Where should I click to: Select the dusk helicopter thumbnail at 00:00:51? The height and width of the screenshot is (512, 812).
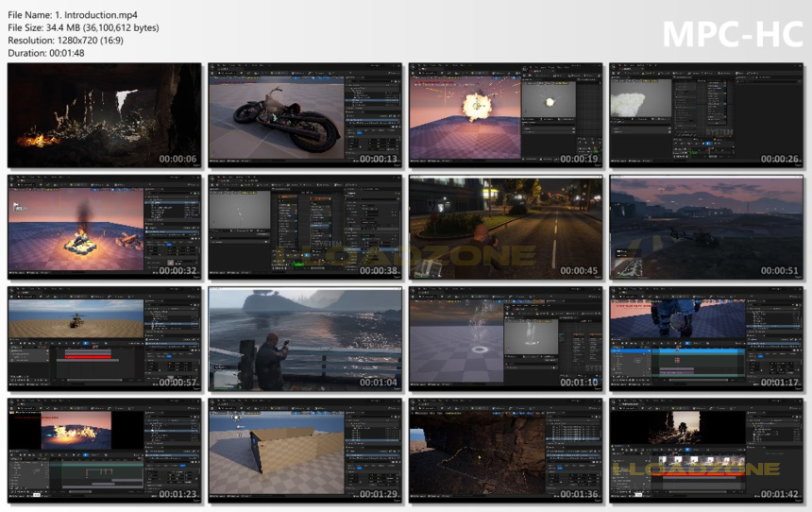tap(706, 227)
